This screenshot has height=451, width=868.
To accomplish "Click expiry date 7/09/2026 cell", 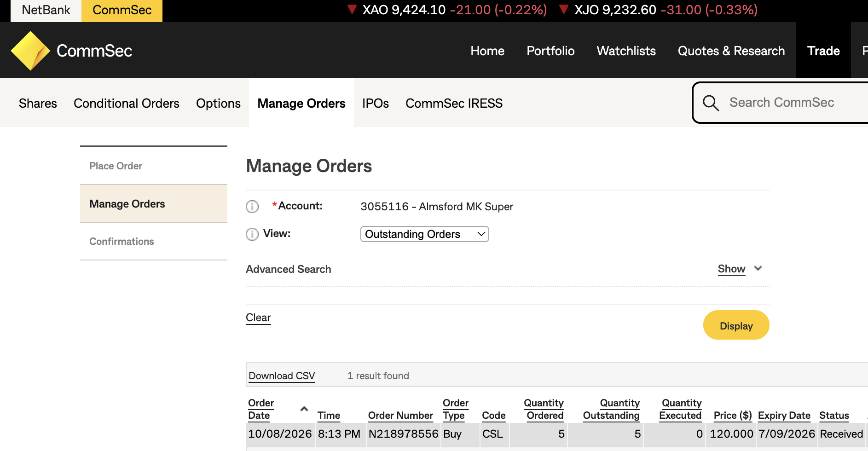I will point(787,434).
